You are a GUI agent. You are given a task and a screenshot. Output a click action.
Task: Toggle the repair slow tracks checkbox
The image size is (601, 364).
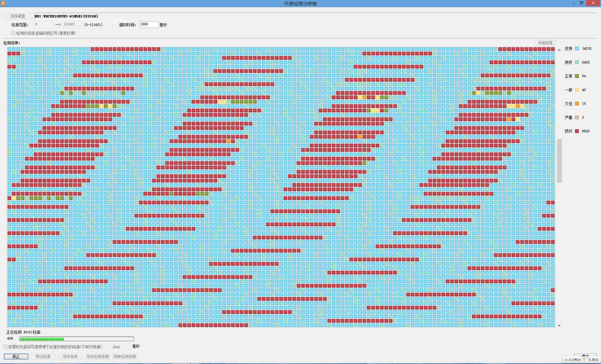[x=6, y=347]
